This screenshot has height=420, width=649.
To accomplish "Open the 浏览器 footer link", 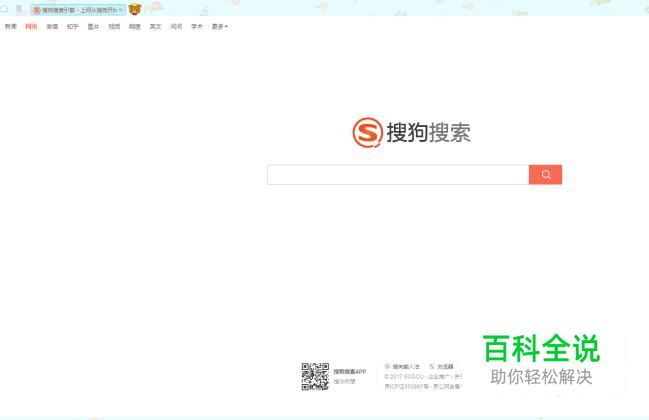I will pyautogui.click(x=441, y=367).
